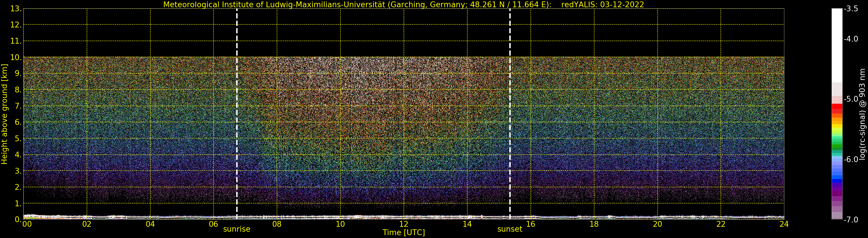Click the '12.' height tick label

(16, 25)
